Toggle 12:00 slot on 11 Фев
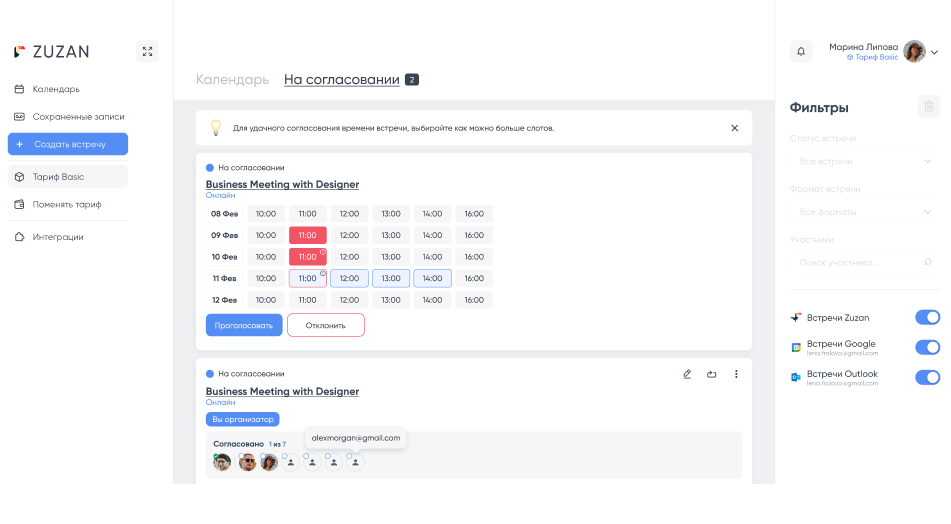 click(349, 278)
